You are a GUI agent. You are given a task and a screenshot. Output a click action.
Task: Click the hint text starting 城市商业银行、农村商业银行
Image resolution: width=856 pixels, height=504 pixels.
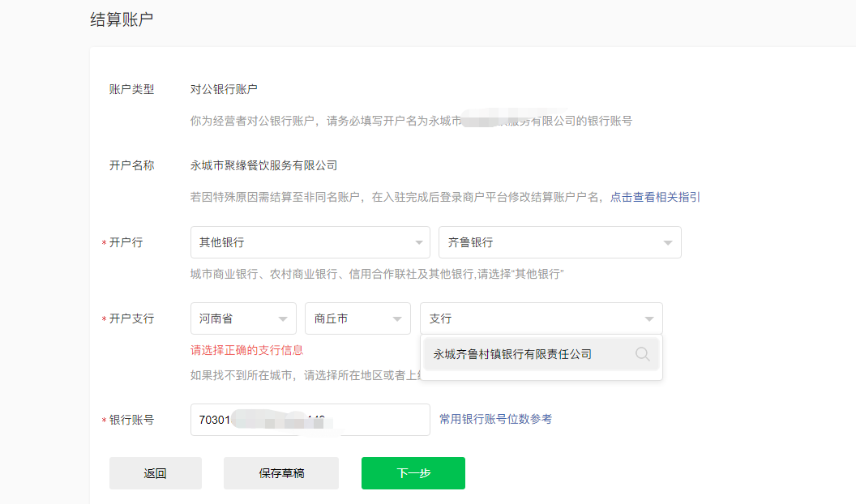377,274
